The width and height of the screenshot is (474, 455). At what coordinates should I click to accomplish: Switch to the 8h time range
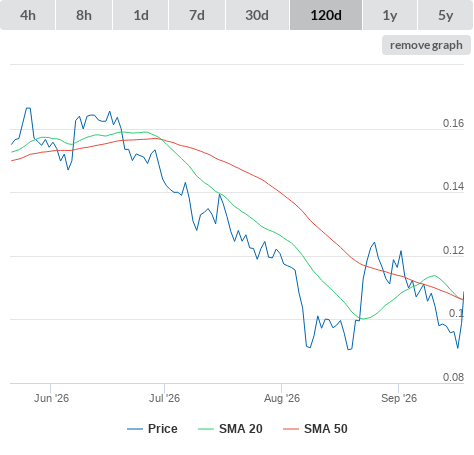[x=84, y=15]
